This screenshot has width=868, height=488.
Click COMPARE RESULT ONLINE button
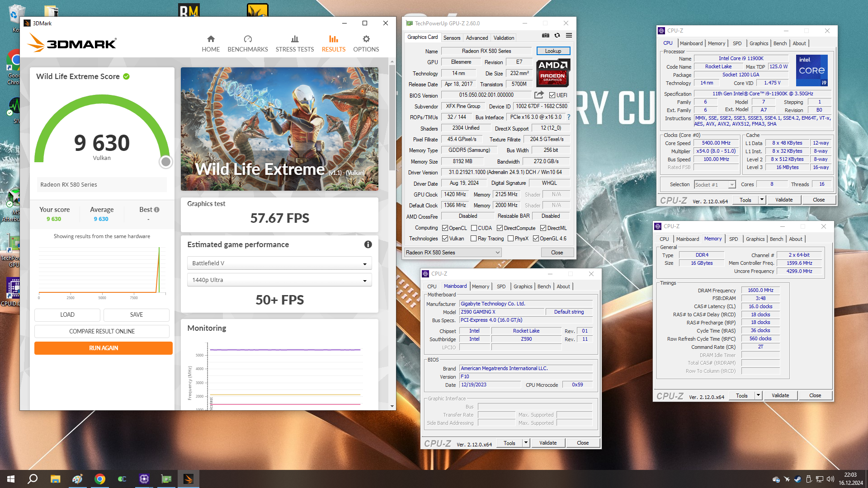pos(102,331)
